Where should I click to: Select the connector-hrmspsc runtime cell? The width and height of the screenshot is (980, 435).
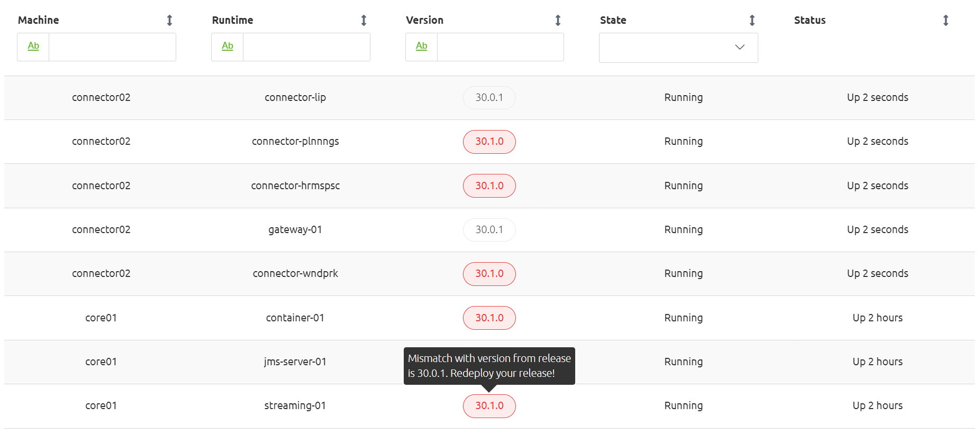(295, 186)
